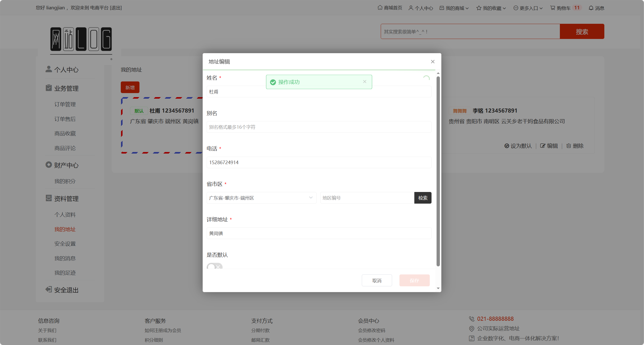
Task: Click 个人中心 sidebar heading icon
Action: (x=49, y=69)
